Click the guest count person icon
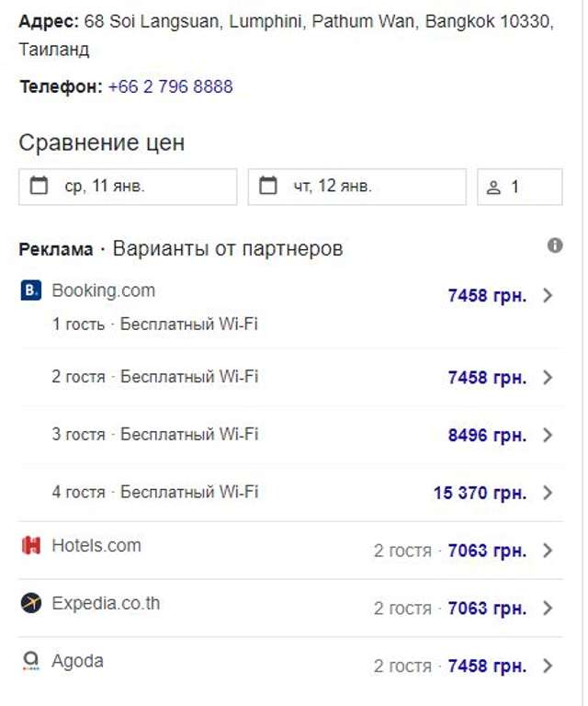 pos(493,188)
